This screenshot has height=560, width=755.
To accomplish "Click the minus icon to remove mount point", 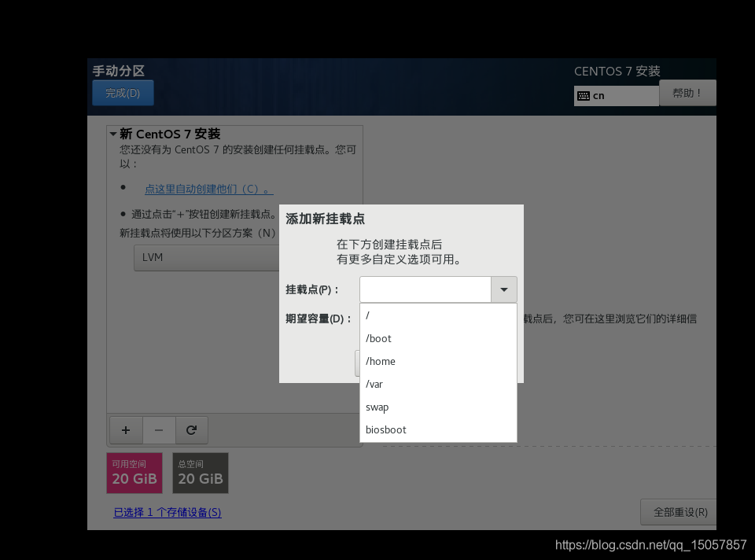I will pos(159,430).
